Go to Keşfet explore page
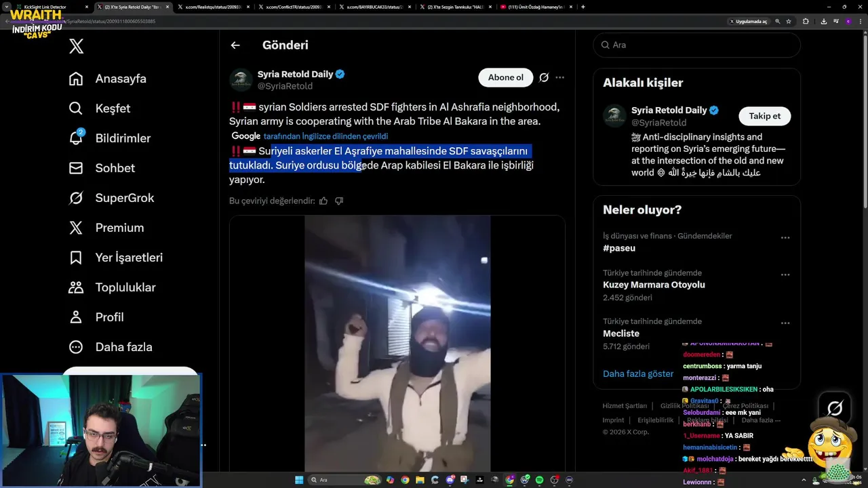868x488 pixels. pyautogui.click(x=100, y=108)
